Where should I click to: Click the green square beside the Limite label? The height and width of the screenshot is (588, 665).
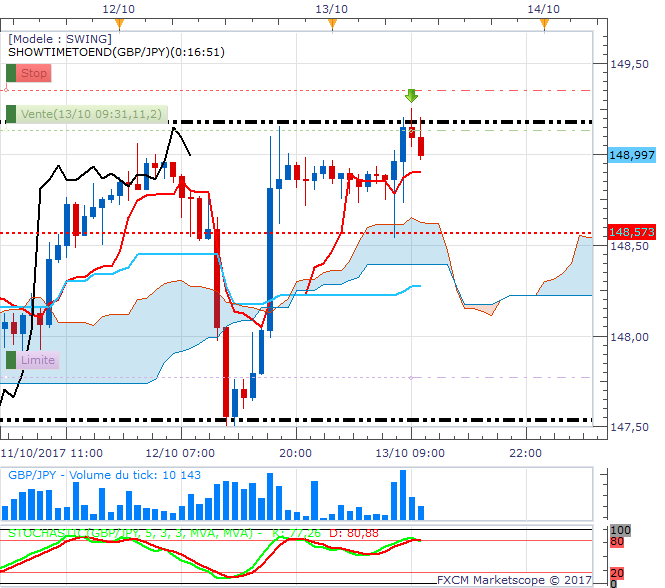point(11,360)
